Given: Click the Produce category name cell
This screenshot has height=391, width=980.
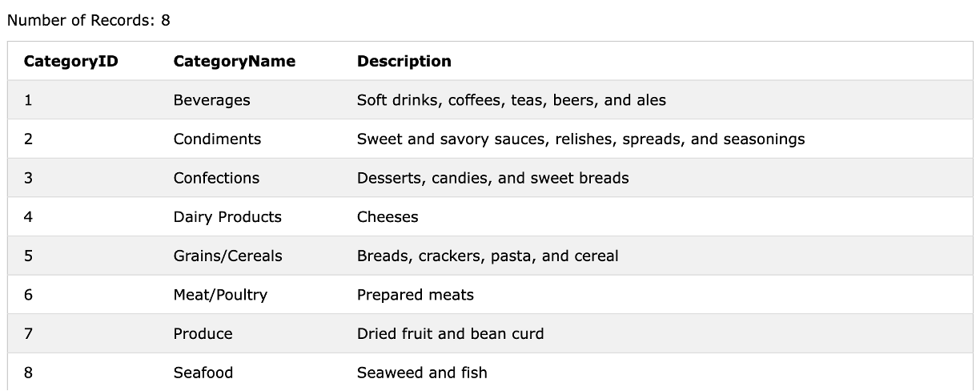Looking at the screenshot, I should click(203, 334).
